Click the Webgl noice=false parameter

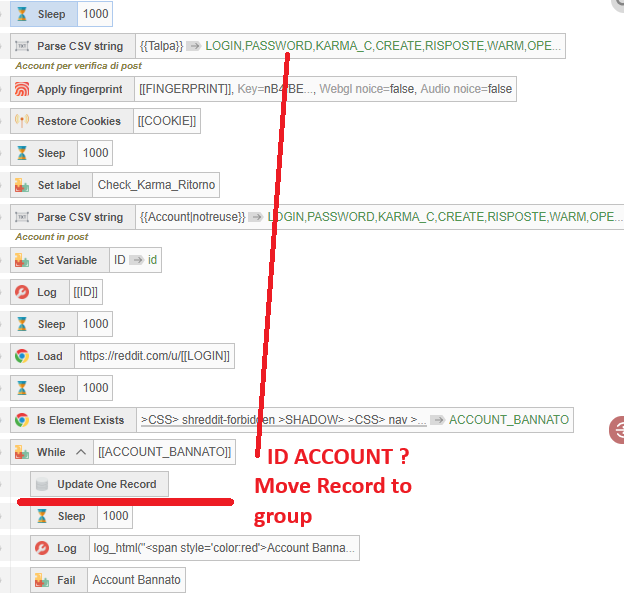click(x=367, y=89)
